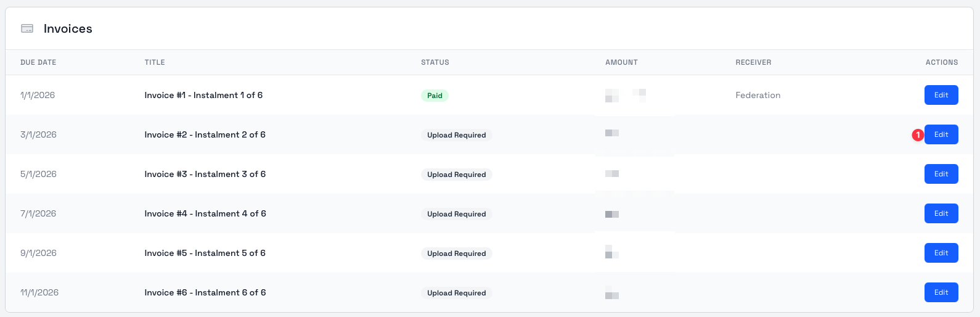The height and width of the screenshot is (317, 980).
Task: Click Edit on Invoice #5 row
Action: point(941,253)
